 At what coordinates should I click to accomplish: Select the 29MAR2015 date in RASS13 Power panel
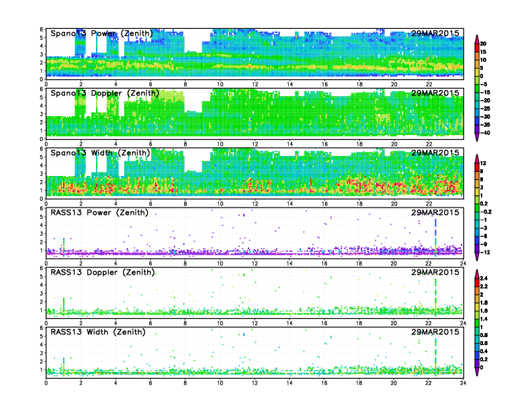(435, 212)
